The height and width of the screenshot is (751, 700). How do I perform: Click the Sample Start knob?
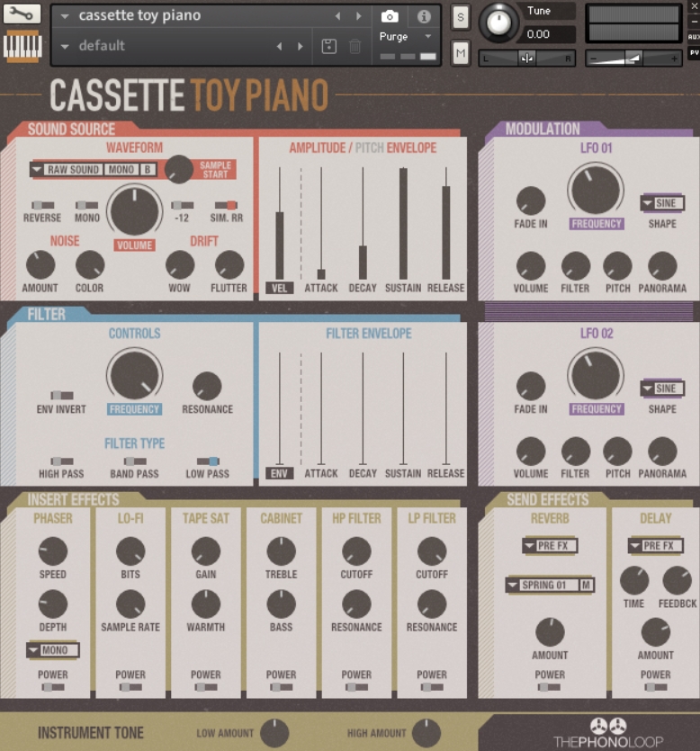click(x=179, y=169)
